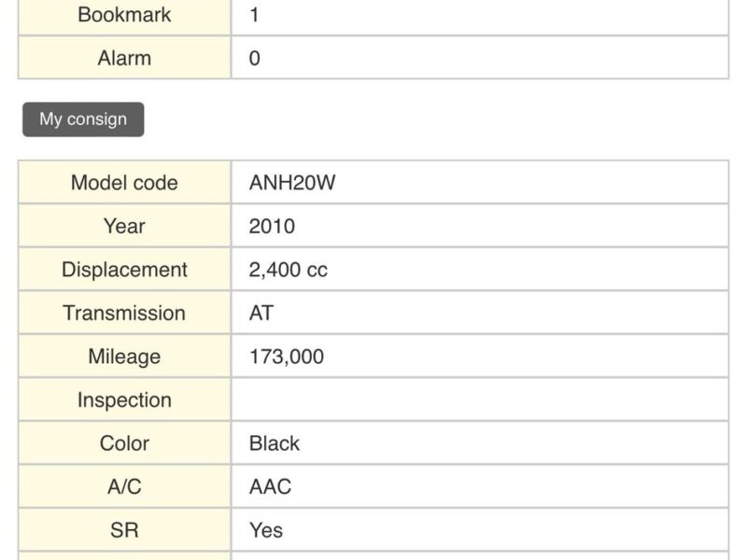This screenshot has height=560, width=747.
Task: Click the Bookmark label cell
Action: (124, 15)
